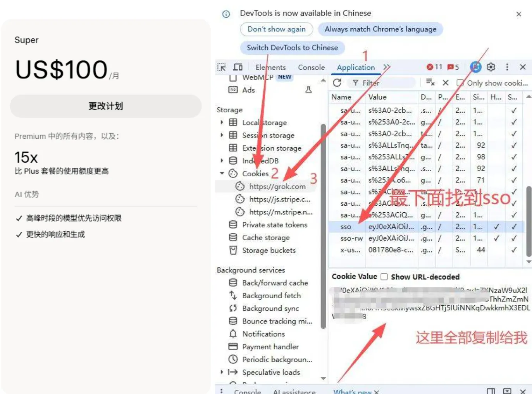Open the What's new drawer tab
Screen dimensions: 532x394
[x=352, y=391]
